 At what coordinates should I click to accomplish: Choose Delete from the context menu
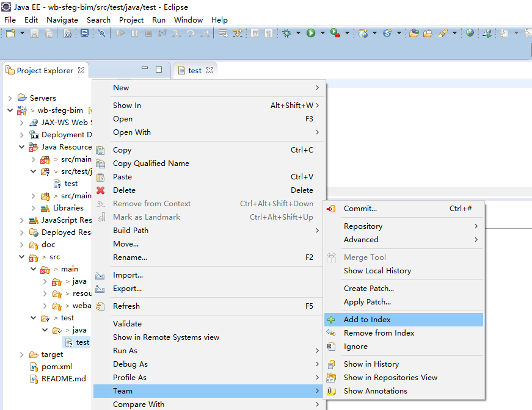(x=208, y=190)
